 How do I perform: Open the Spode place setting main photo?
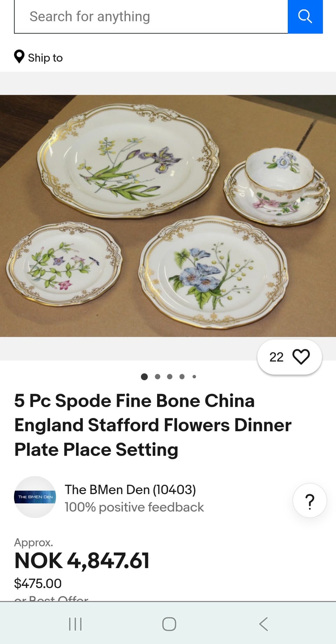168,216
